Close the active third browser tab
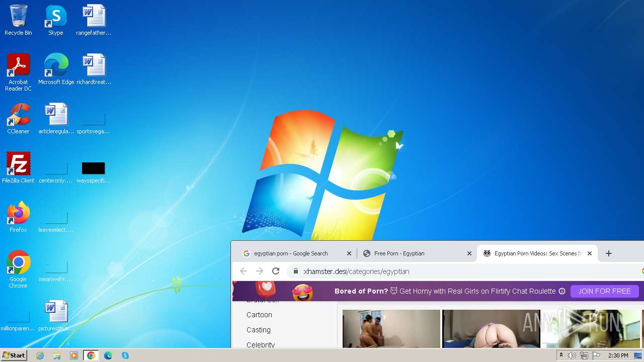 [x=590, y=253]
